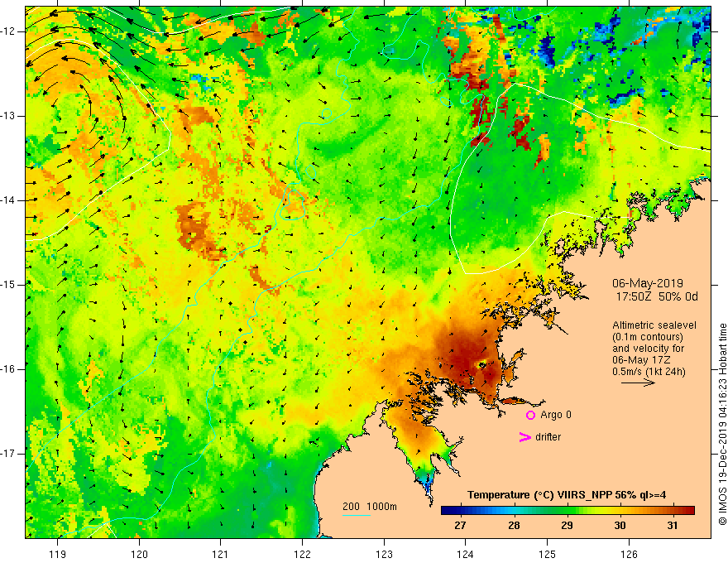Click the latitude label -15

click(x=8, y=285)
